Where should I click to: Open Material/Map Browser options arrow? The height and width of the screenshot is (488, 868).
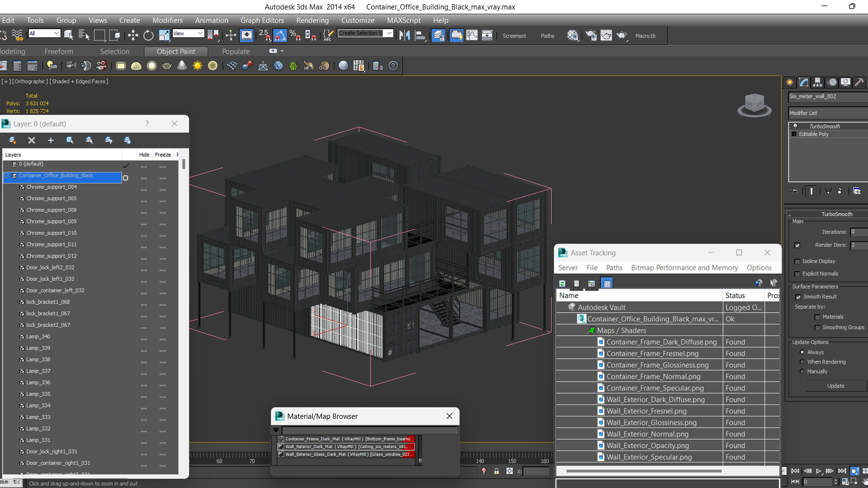pyautogui.click(x=276, y=430)
